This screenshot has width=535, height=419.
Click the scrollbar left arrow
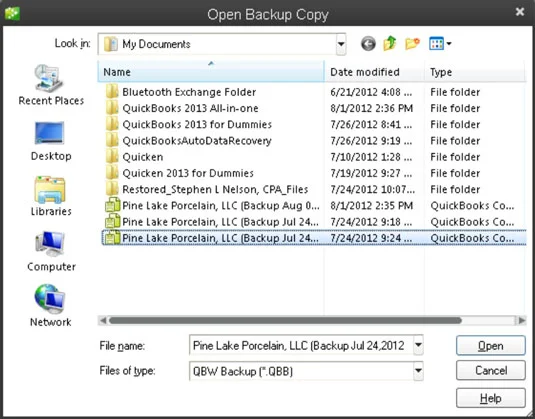103,320
